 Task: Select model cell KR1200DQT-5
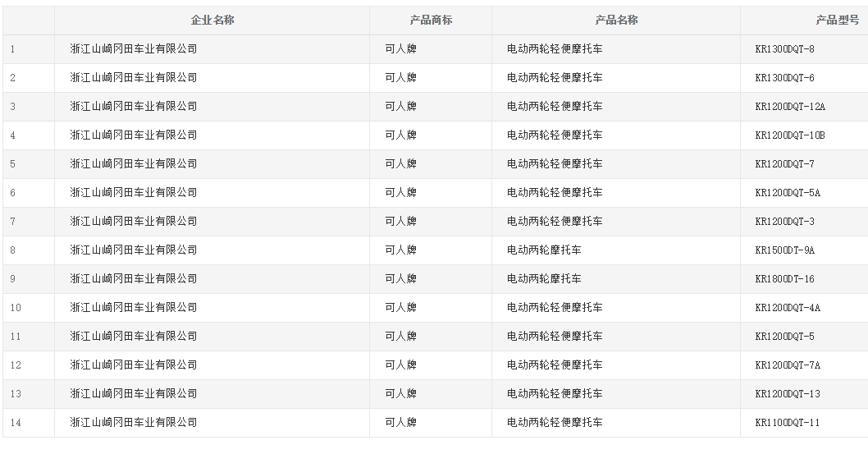coord(784,337)
